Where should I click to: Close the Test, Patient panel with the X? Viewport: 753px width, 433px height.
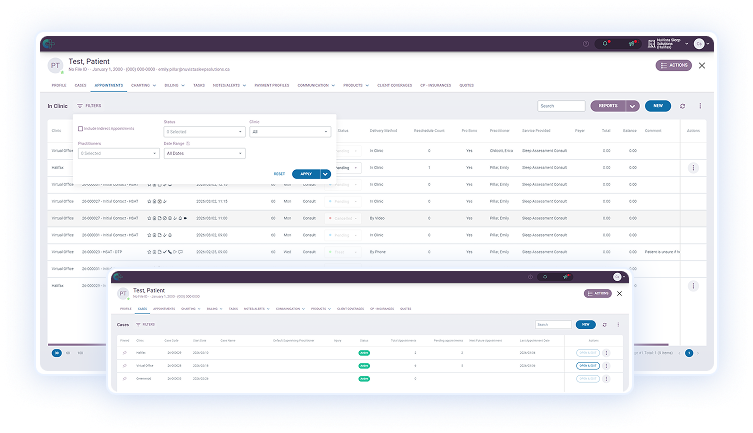point(701,65)
